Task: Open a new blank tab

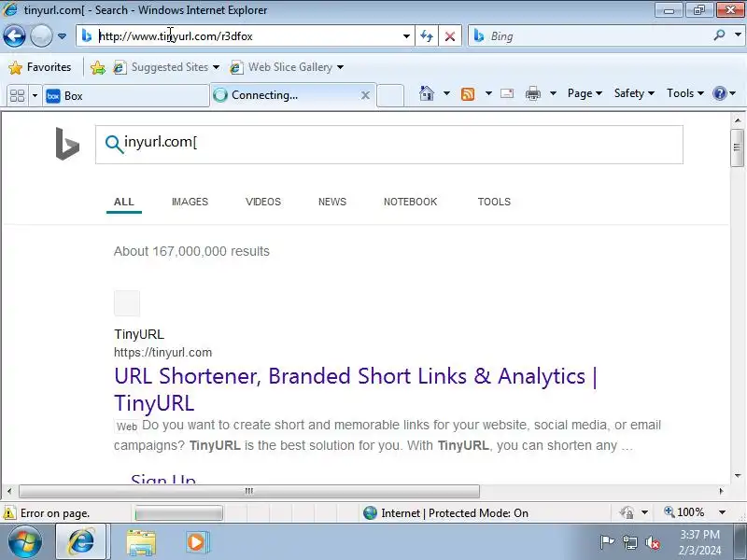Action: [x=390, y=95]
